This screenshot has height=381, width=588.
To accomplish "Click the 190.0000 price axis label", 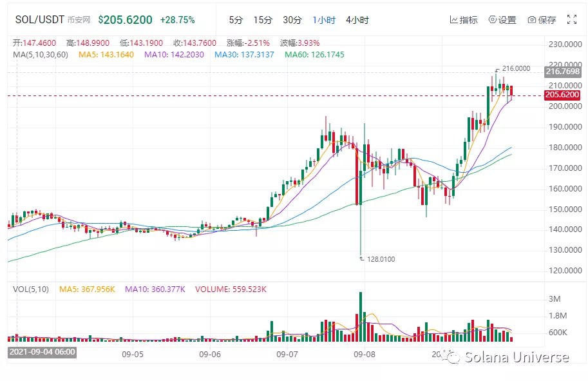I will (565, 127).
